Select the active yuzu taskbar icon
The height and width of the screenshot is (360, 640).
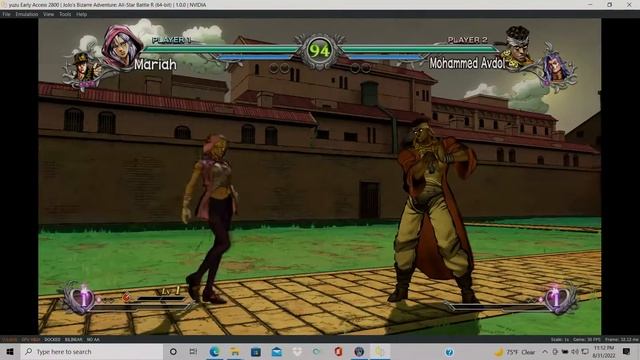(x=380, y=351)
